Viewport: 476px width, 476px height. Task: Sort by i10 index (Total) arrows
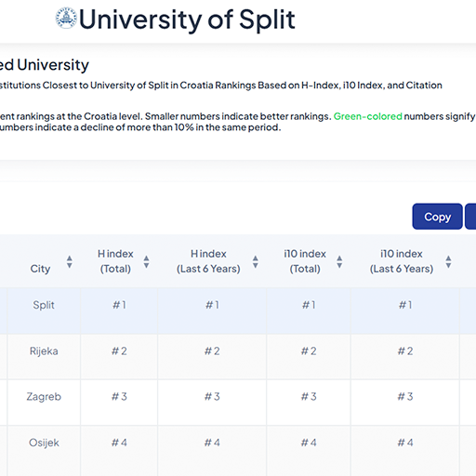(x=339, y=262)
